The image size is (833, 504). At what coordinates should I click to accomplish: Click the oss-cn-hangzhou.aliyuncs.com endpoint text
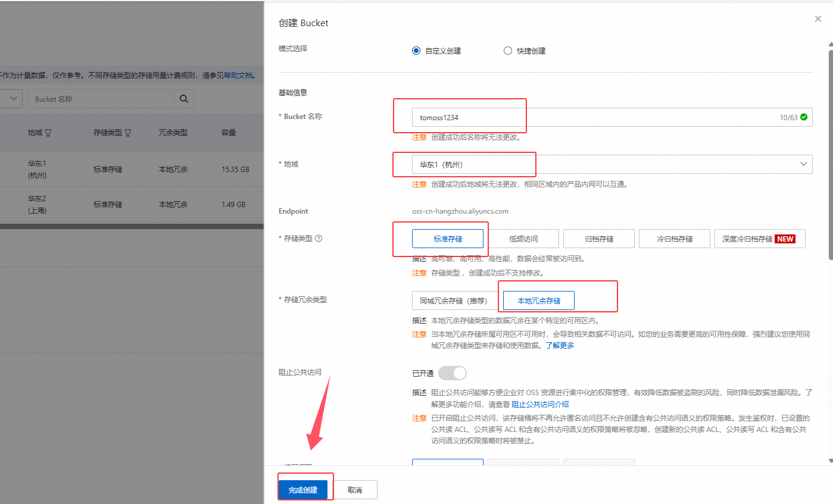coord(460,211)
